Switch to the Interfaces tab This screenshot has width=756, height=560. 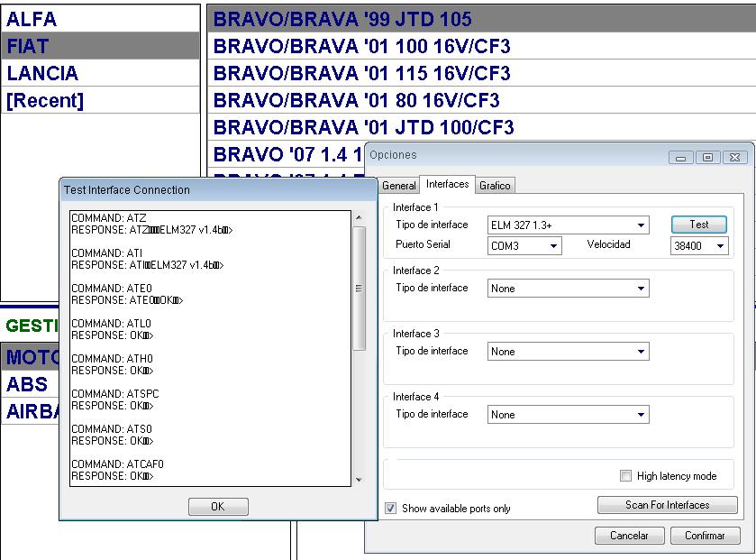(x=448, y=184)
